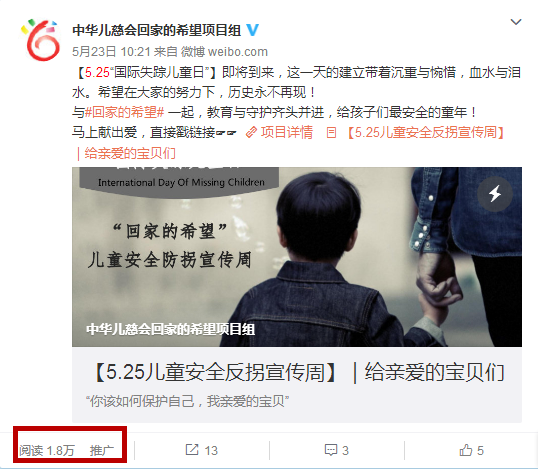The image size is (538, 469).
Task: Open the missing children article image
Action: [297, 257]
